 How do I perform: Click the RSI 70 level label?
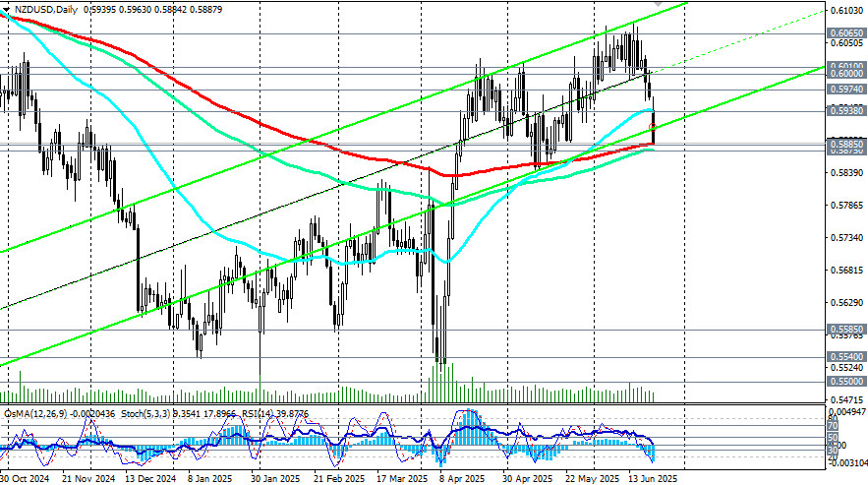tap(832, 426)
